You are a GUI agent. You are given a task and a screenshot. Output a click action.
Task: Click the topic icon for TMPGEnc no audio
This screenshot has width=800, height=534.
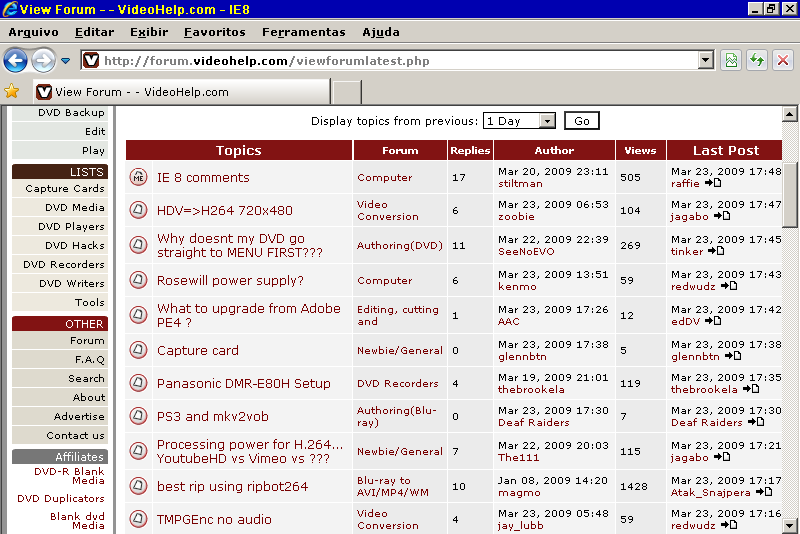click(138, 519)
